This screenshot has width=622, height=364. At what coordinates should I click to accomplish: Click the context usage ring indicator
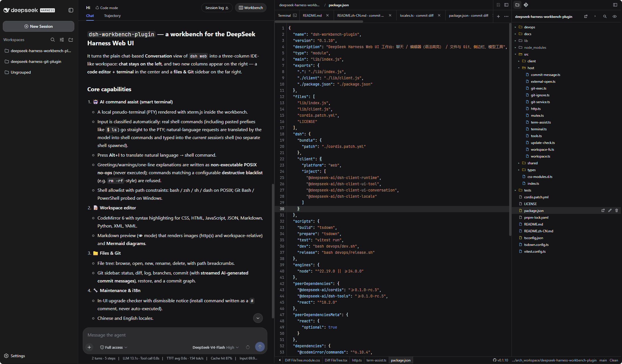click(248, 347)
